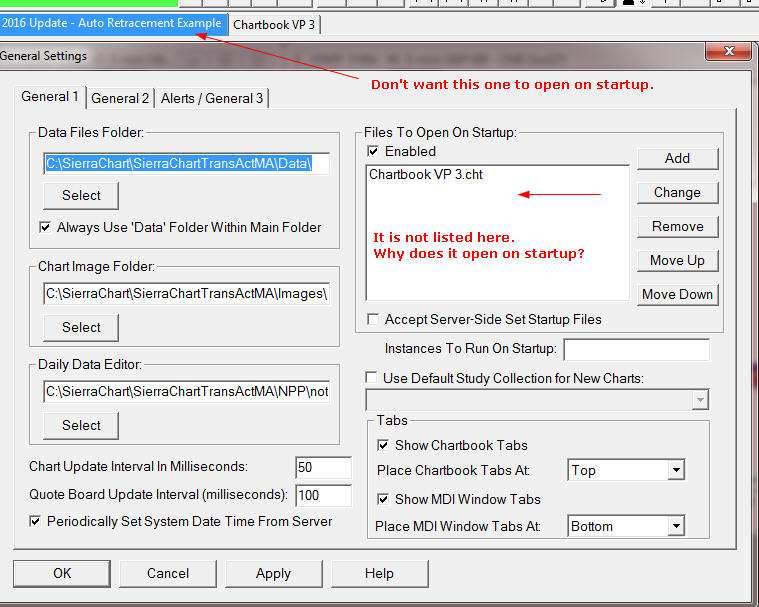The image size is (759, 607).
Task: Click Select under Chart Image Folder
Action: [81, 328]
